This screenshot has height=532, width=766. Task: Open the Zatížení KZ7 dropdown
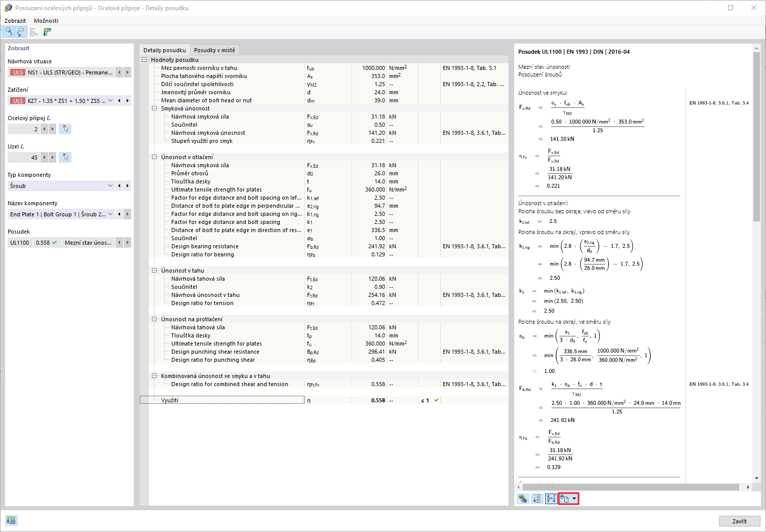click(x=110, y=101)
